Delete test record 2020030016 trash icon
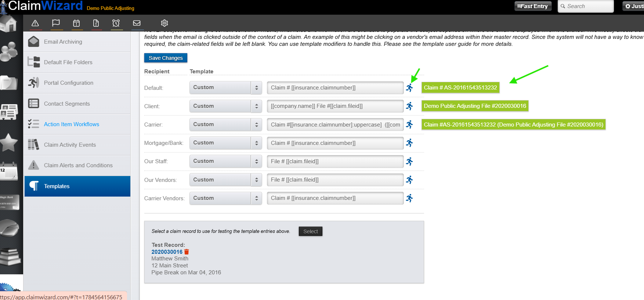The height and width of the screenshot is (300, 644). (187, 252)
